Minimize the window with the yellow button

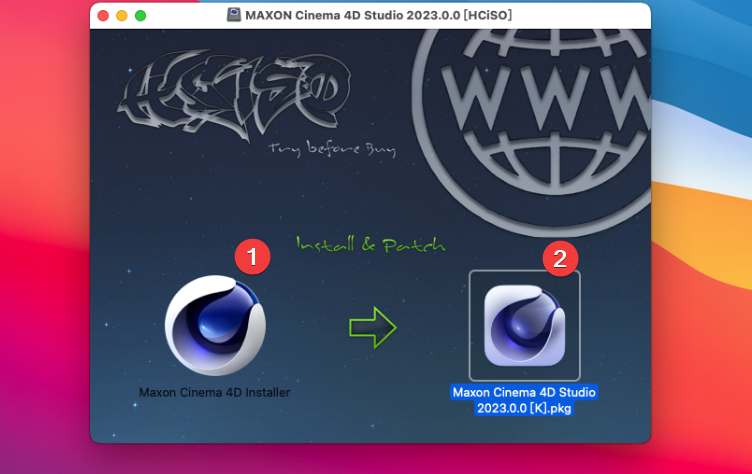coord(122,16)
